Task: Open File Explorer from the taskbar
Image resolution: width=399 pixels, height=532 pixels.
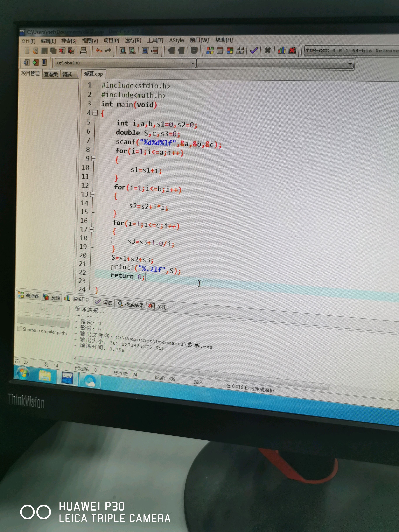Action: 45,376
